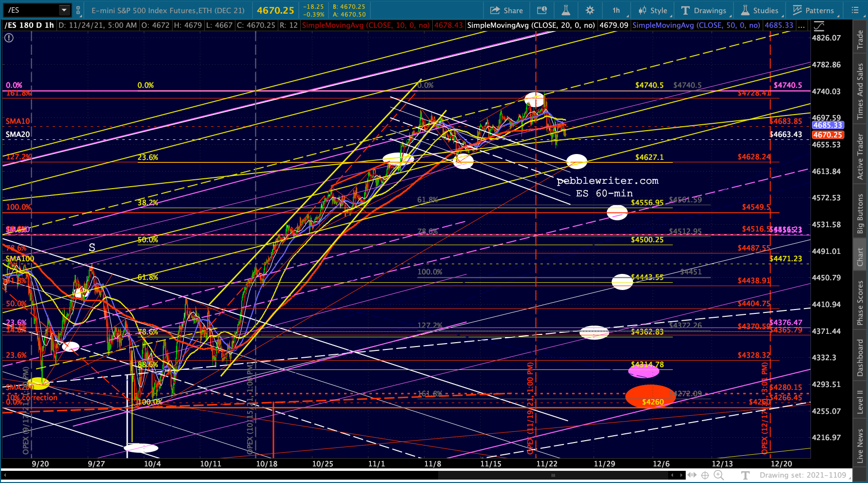Click the Drawings T icon

point(685,10)
